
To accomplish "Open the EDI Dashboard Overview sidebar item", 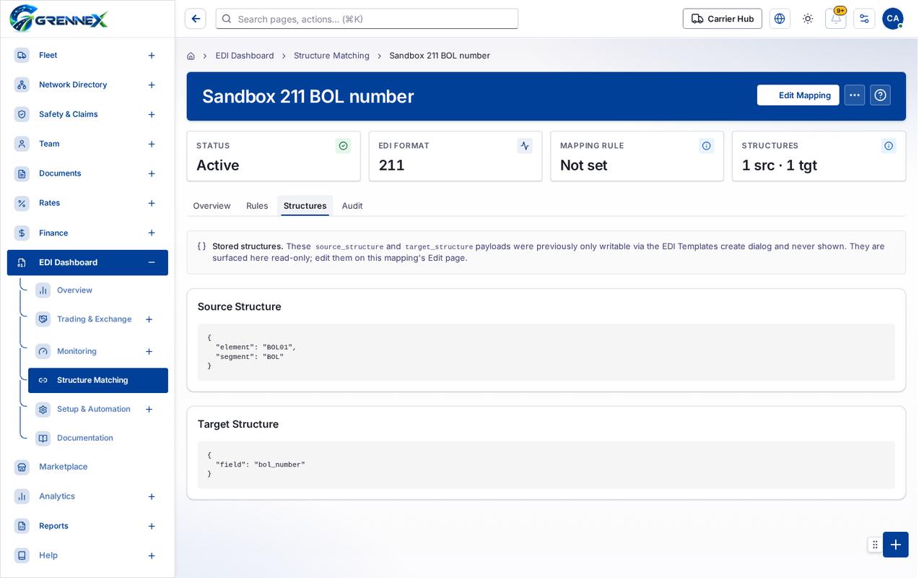I will (98, 290).
